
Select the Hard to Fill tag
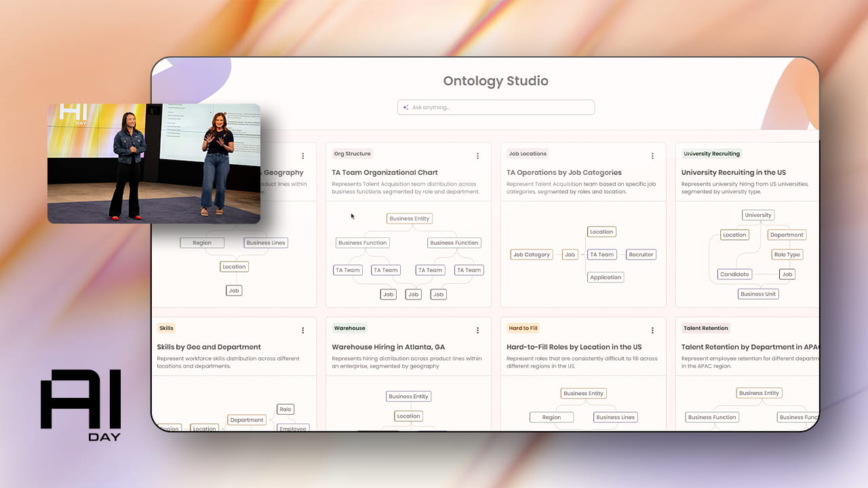523,328
